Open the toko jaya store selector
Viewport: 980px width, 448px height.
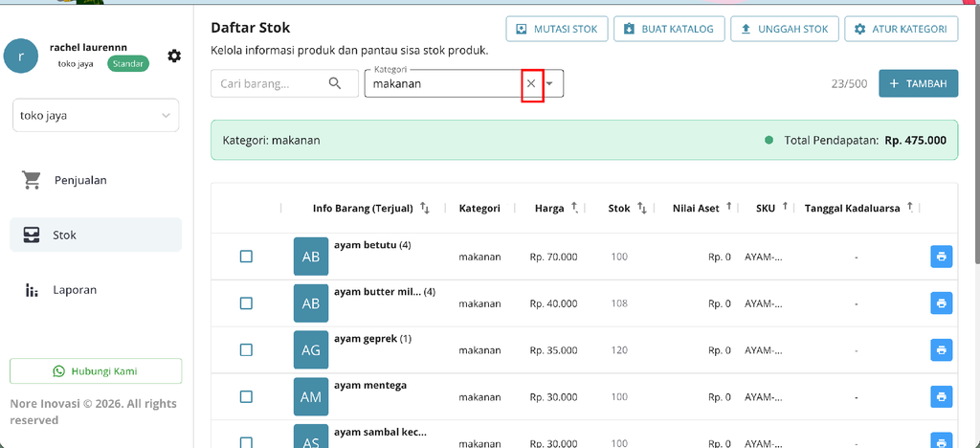96,116
